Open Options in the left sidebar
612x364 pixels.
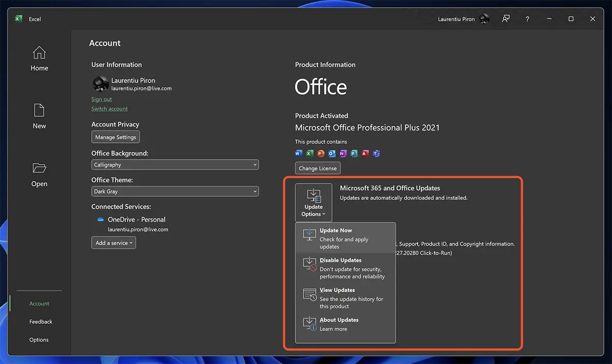click(39, 340)
